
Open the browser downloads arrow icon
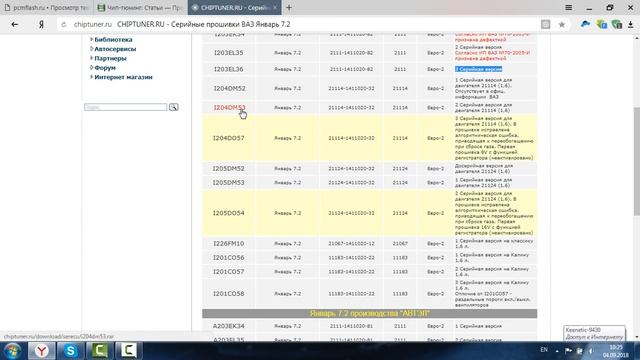(631, 24)
